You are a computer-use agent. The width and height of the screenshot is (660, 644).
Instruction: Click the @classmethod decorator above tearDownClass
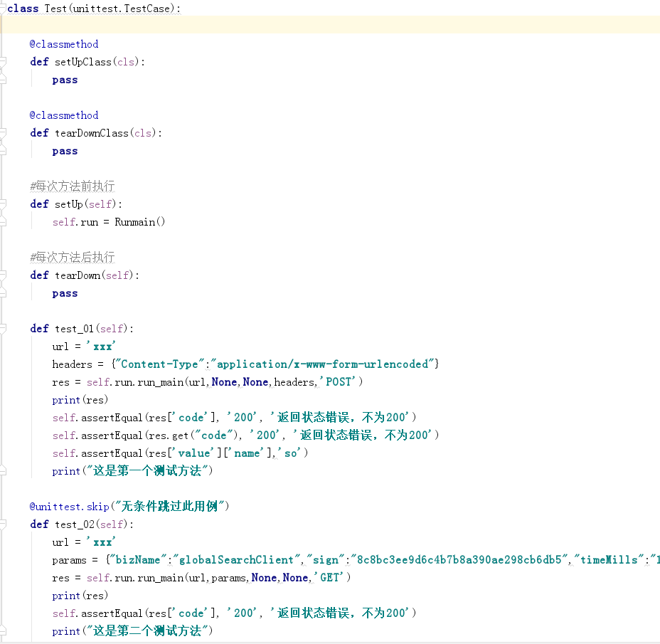[x=64, y=115]
